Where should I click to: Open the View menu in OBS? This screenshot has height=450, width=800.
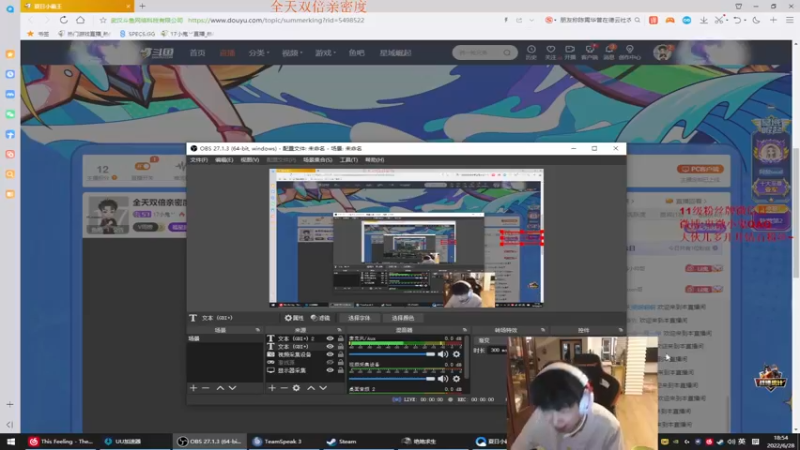click(x=249, y=160)
